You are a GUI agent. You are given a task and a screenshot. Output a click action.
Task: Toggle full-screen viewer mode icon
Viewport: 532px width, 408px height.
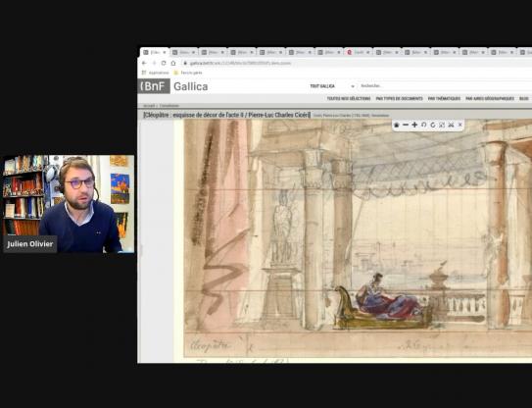pos(442,125)
